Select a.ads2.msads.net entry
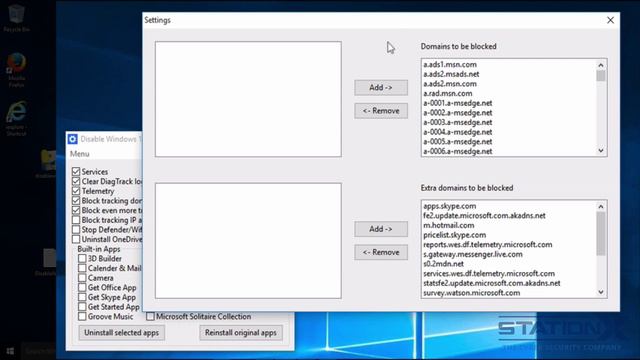 (x=451, y=74)
